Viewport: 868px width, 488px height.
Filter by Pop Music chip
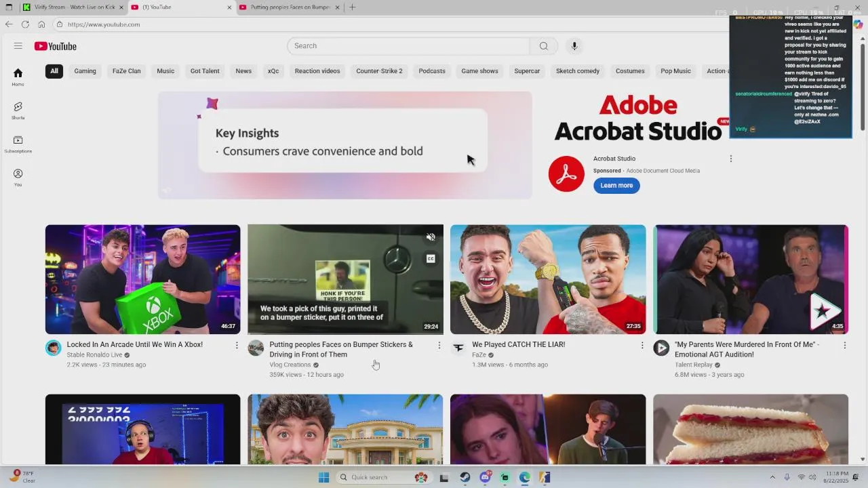[675, 71]
